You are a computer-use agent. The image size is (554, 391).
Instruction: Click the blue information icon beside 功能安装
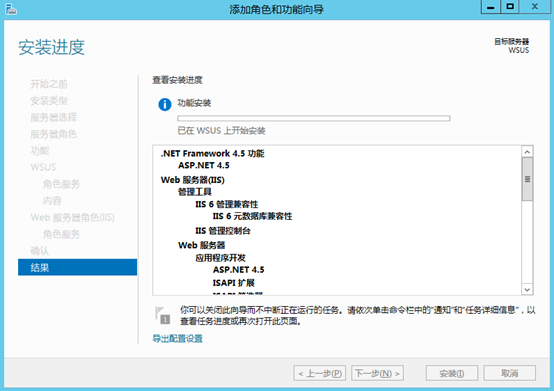(165, 104)
